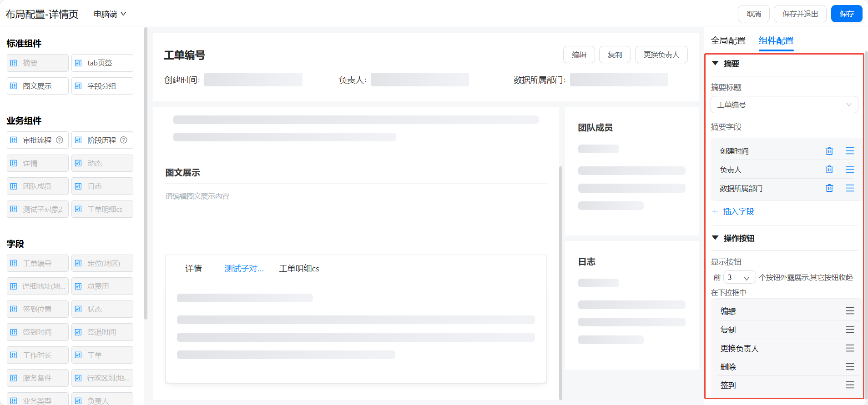Click the 编辑 button in summary header
868x405 pixels.
coord(579,55)
